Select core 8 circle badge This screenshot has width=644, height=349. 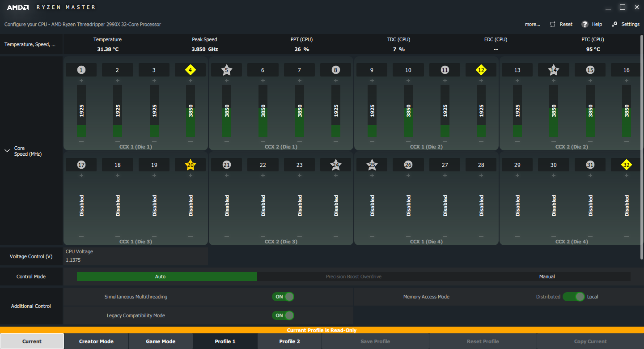point(336,70)
